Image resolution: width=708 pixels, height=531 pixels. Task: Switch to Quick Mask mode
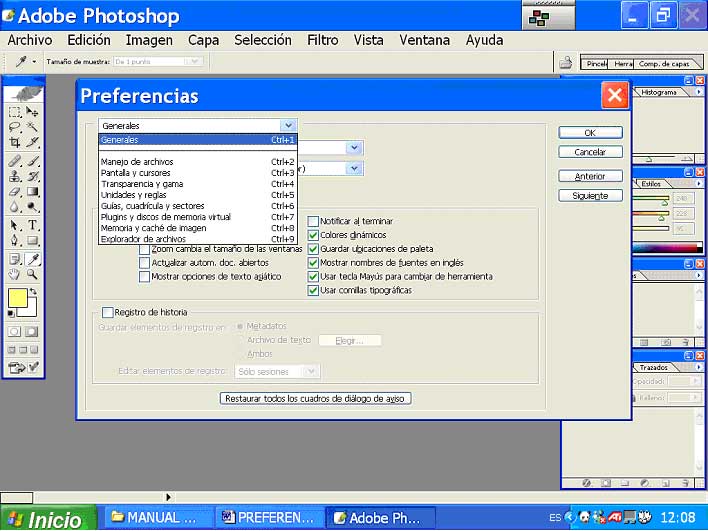pyautogui.click(x=31, y=331)
